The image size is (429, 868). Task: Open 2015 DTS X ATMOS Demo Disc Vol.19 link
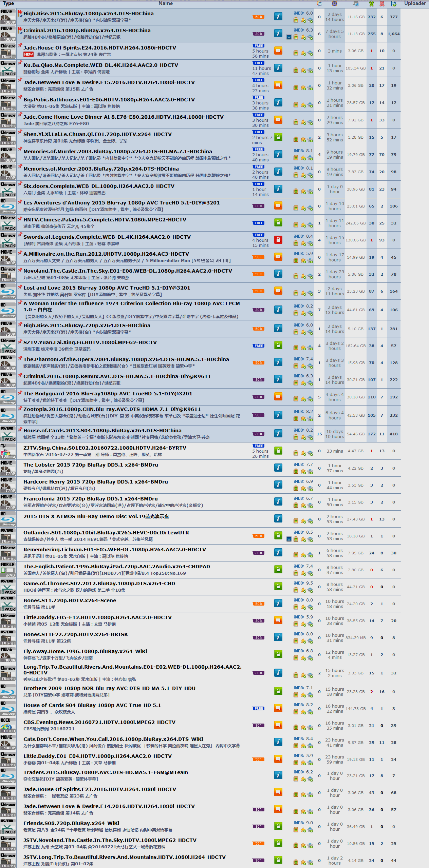[x=96, y=516]
